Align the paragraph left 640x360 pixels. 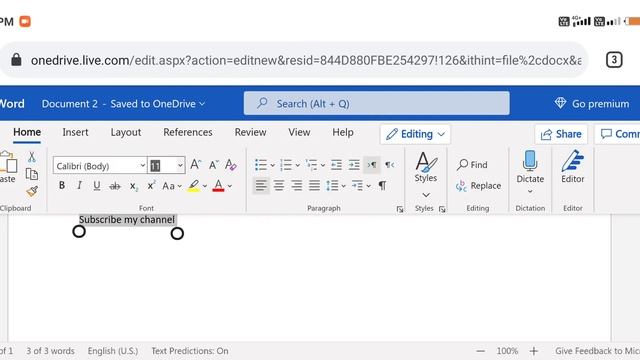[261, 186]
